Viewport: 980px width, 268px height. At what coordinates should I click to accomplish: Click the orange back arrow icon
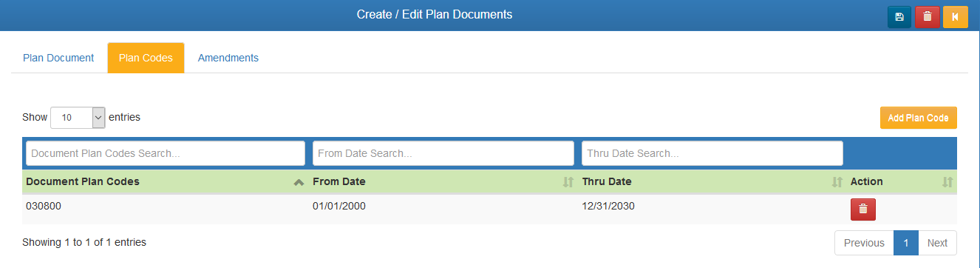pyautogui.click(x=956, y=16)
